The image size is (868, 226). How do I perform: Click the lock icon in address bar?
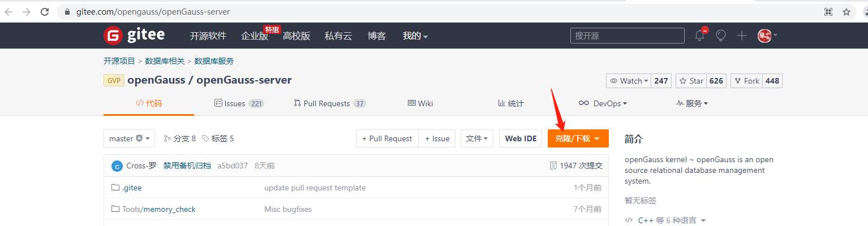pyautogui.click(x=68, y=11)
